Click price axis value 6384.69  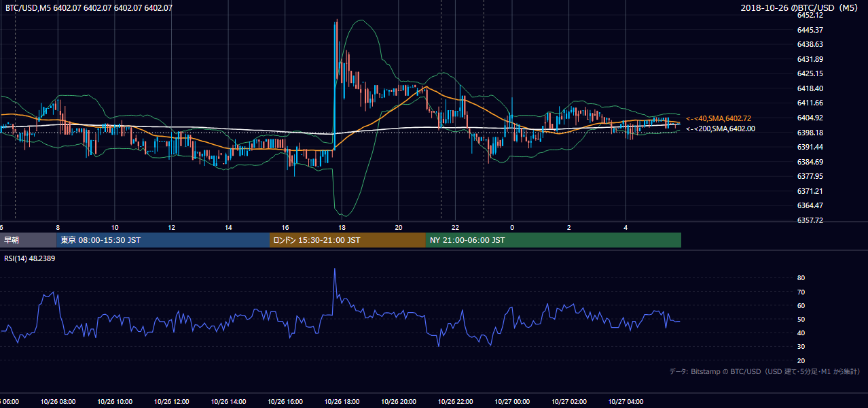(810, 162)
